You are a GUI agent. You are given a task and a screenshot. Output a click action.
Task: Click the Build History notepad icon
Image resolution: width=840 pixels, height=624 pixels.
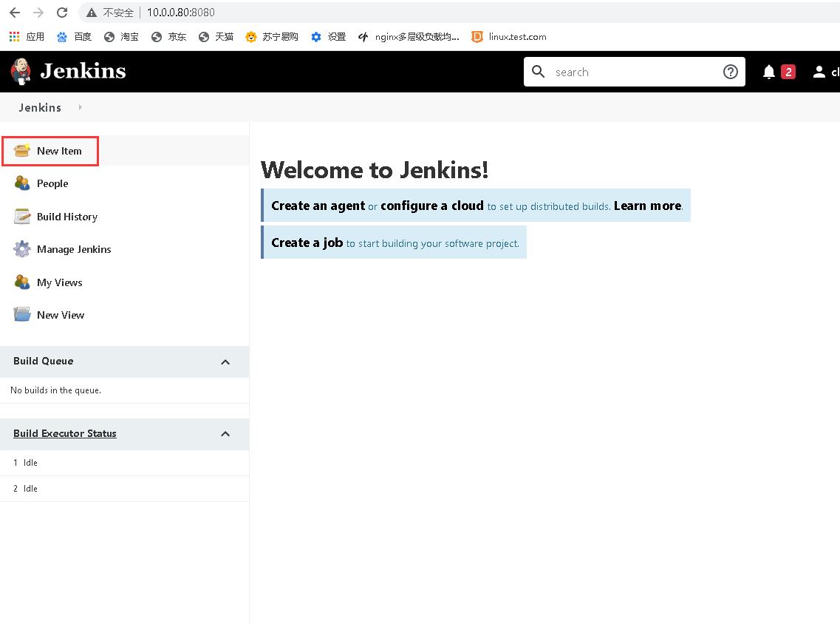[22, 217]
